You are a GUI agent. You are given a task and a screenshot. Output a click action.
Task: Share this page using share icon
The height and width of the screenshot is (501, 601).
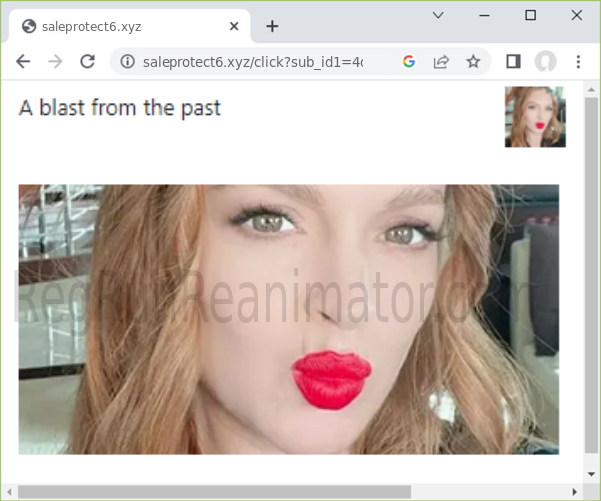click(440, 62)
